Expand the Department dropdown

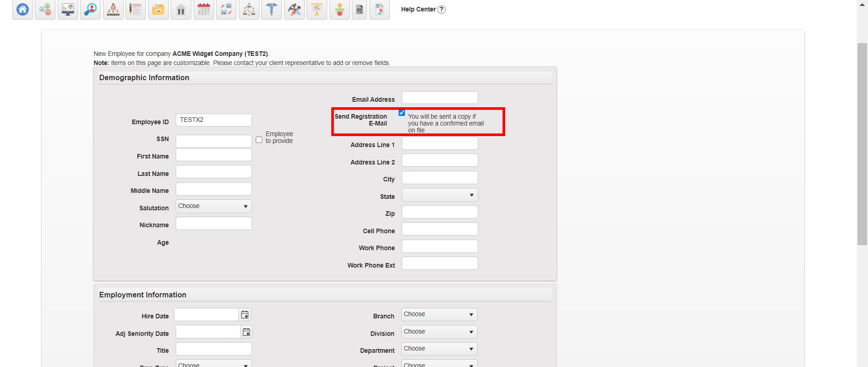click(439, 349)
